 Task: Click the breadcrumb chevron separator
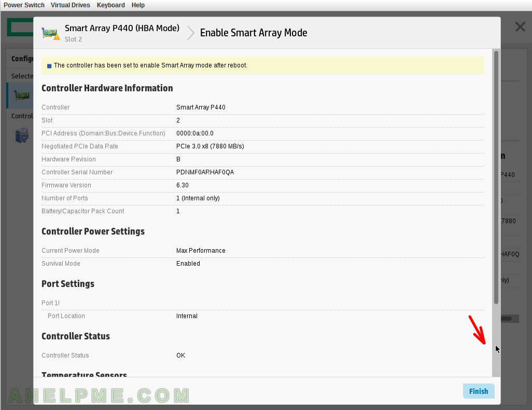point(191,33)
